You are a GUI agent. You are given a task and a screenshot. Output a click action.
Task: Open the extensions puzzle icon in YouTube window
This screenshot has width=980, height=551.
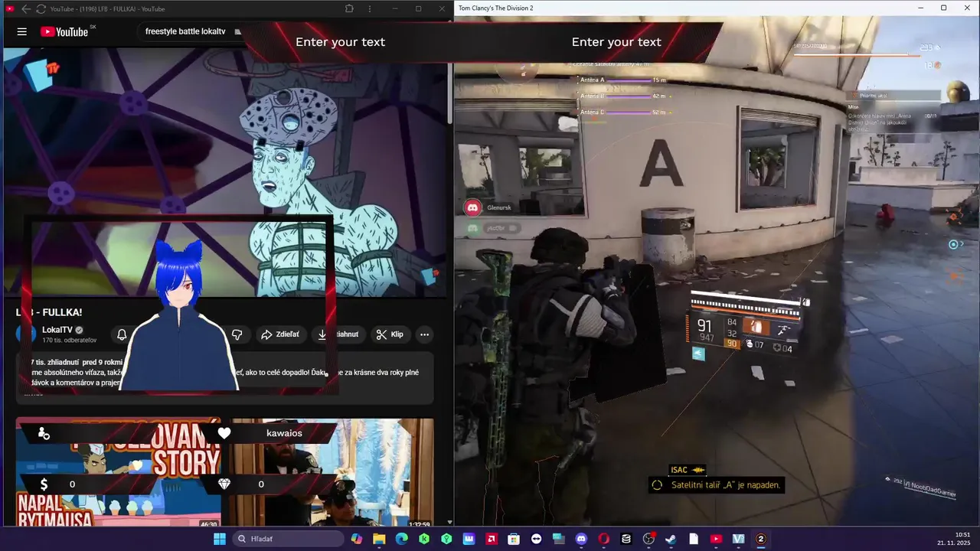(349, 8)
